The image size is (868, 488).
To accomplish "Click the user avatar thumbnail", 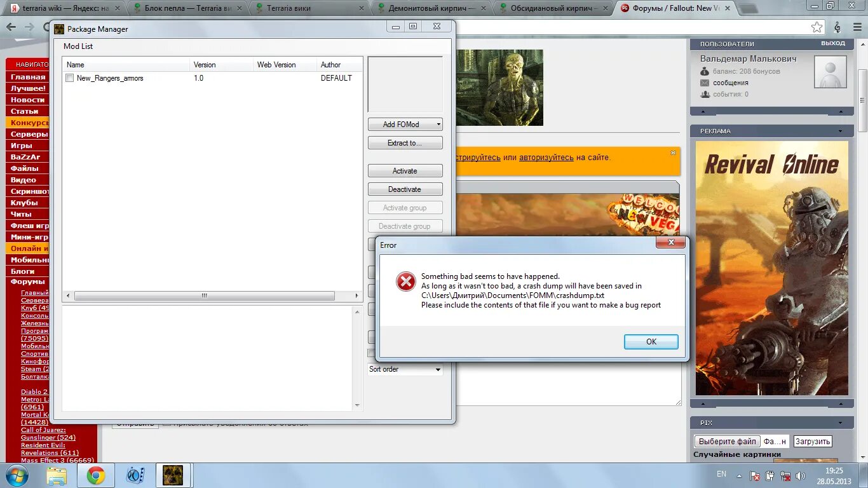I will 831,72.
